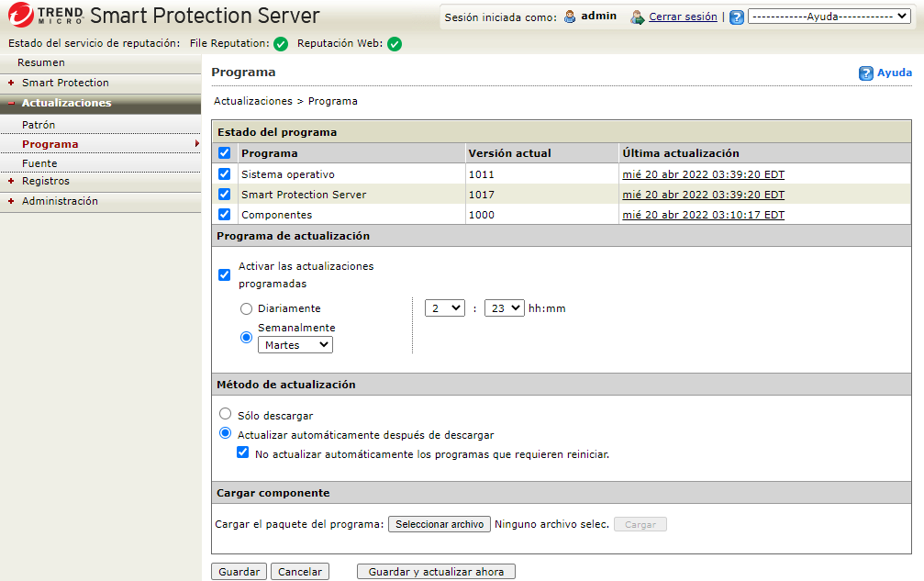Choose the Sólo descargar radio option

pos(226,415)
